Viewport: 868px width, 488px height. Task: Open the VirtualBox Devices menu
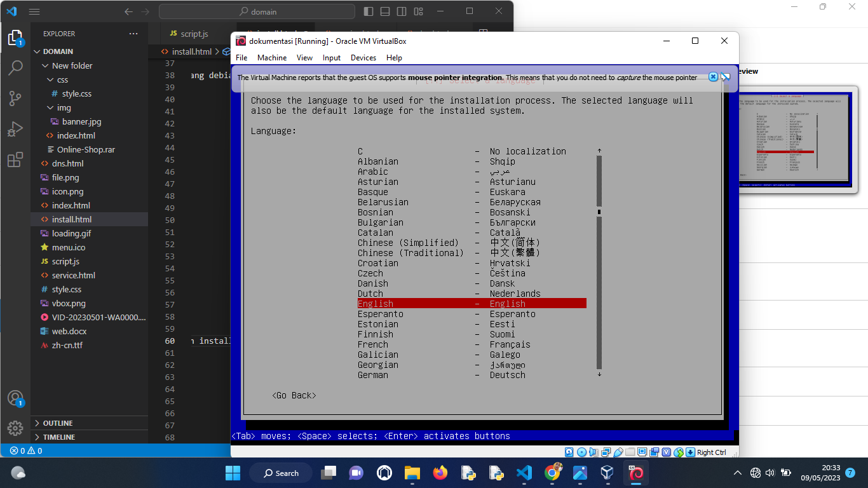point(363,58)
